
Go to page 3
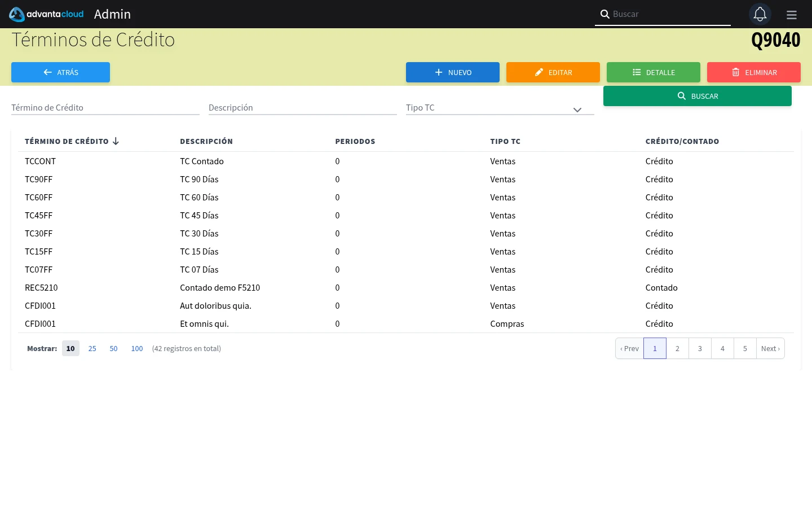[x=700, y=348]
